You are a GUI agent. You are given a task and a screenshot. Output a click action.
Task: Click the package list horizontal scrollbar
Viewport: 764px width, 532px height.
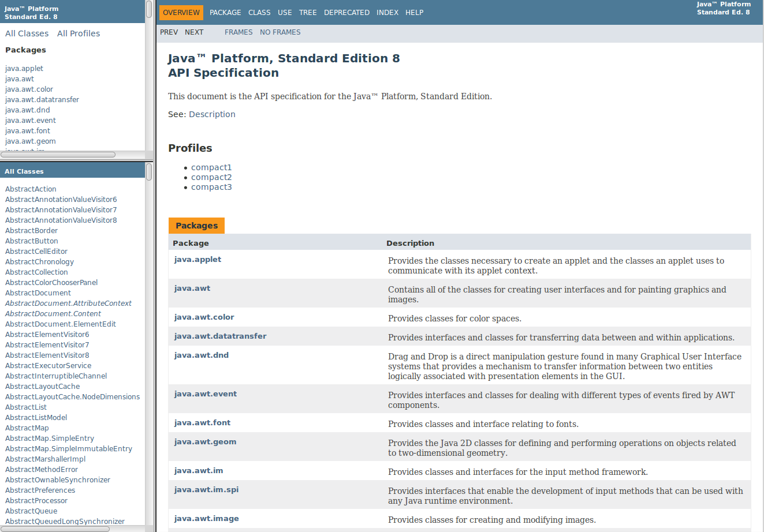(58, 155)
